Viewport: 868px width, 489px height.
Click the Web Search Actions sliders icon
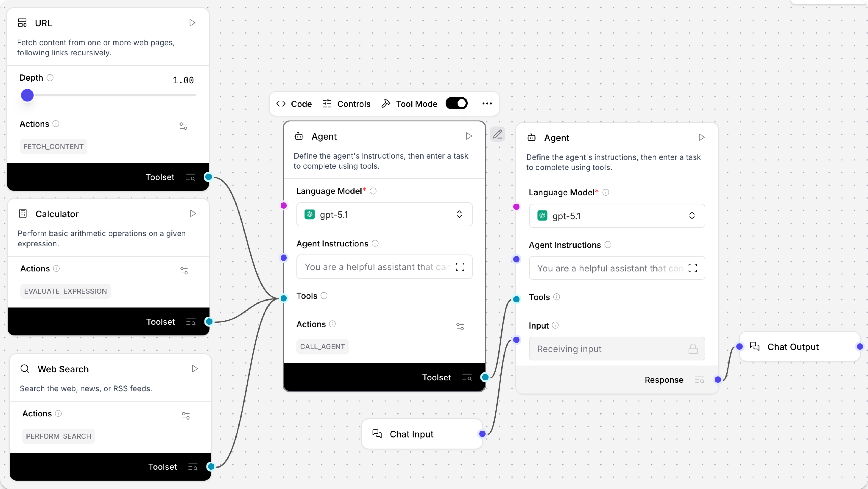click(186, 416)
